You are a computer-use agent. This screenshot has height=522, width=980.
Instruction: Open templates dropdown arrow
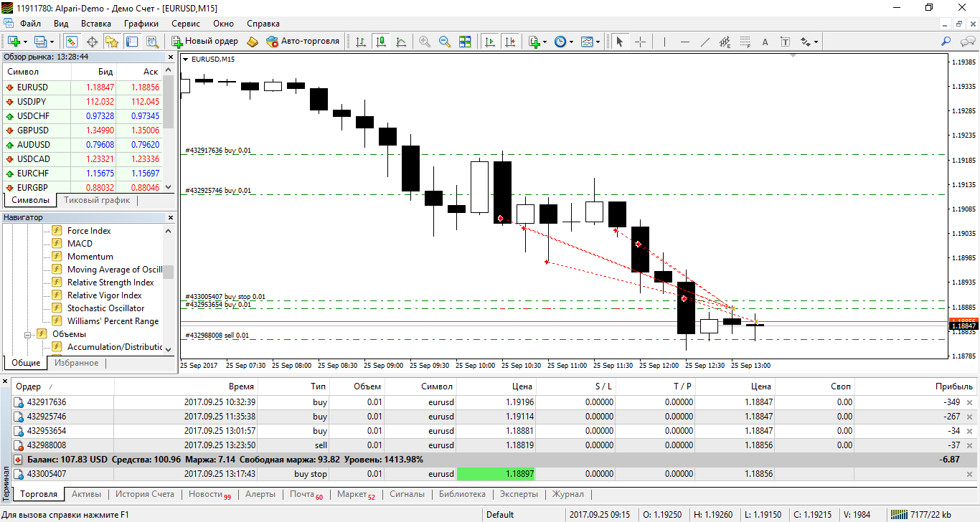coord(598,42)
